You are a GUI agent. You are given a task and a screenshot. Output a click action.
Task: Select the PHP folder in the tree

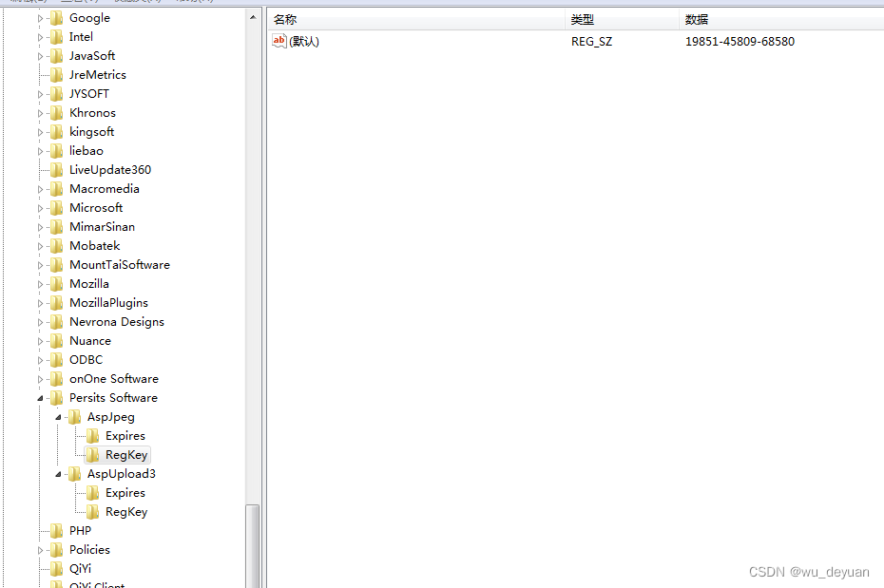pyautogui.click(x=80, y=530)
